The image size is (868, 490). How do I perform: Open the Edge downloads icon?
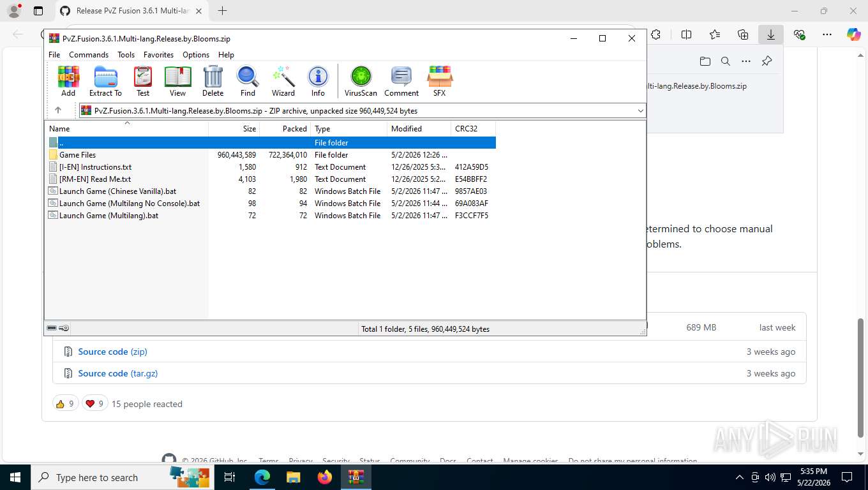point(771,34)
